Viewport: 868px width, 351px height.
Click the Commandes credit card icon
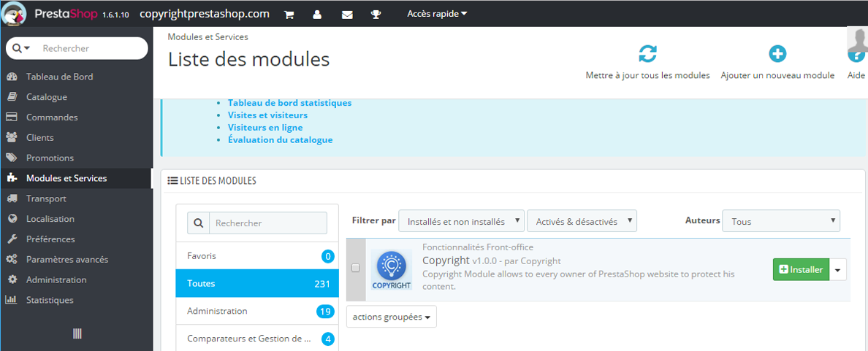pos(12,117)
